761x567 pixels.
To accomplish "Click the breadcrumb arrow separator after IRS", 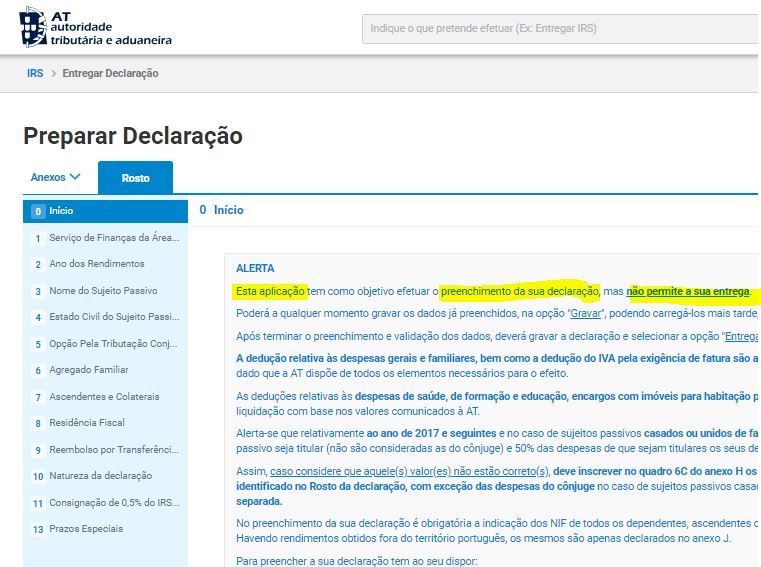I will [x=53, y=73].
